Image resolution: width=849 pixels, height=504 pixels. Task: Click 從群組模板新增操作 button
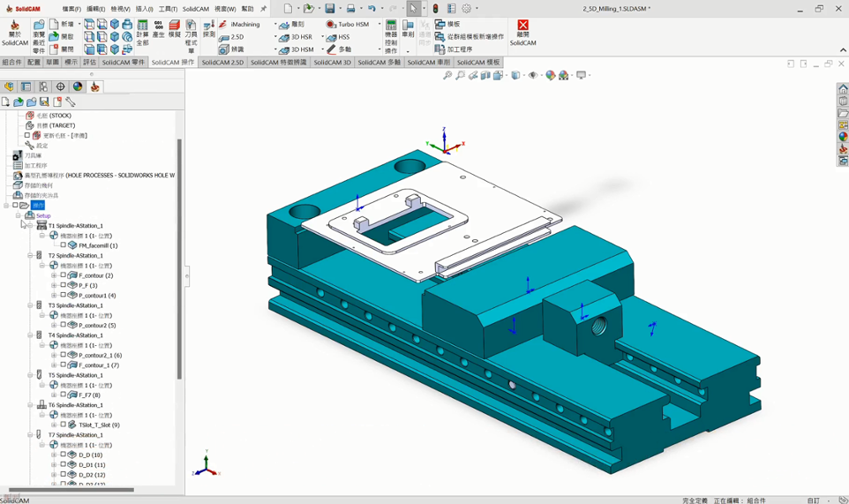[x=470, y=37]
